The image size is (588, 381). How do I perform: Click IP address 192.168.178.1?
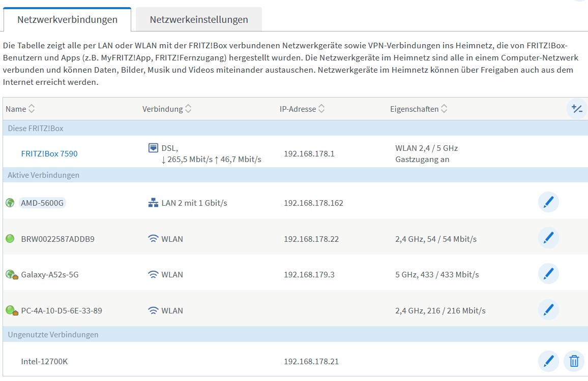click(x=309, y=153)
